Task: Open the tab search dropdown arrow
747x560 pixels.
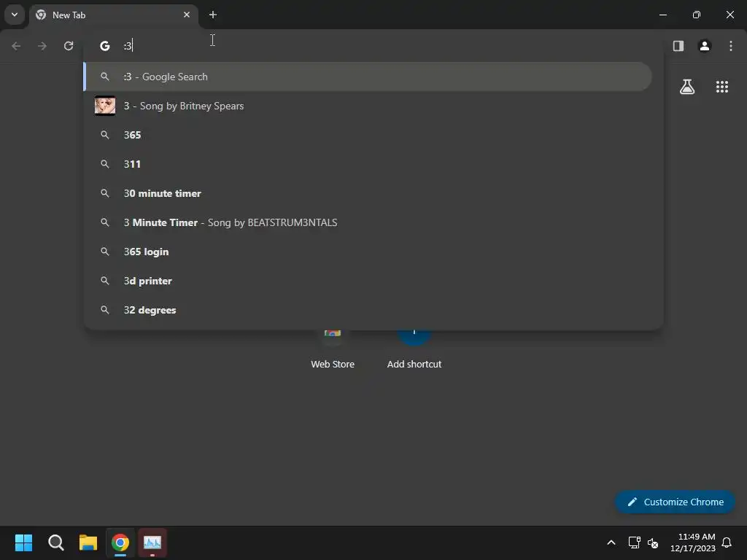Action: 15,15
